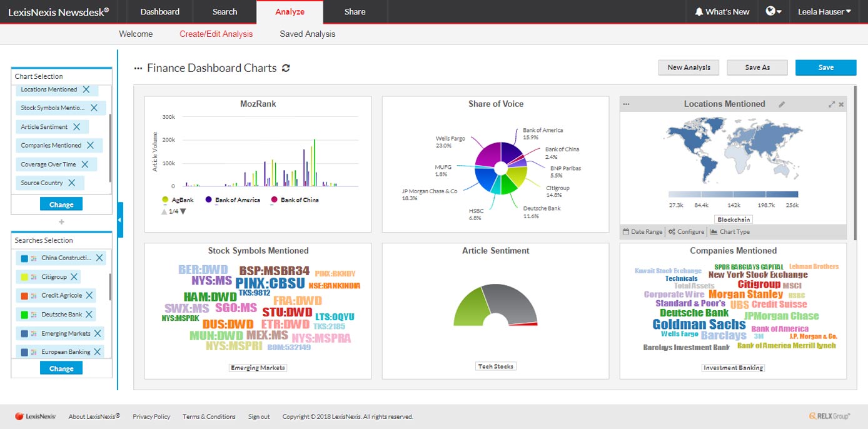Remove Article Sentiment chart chip
This screenshot has width=868, height=429.
(76, 126)
